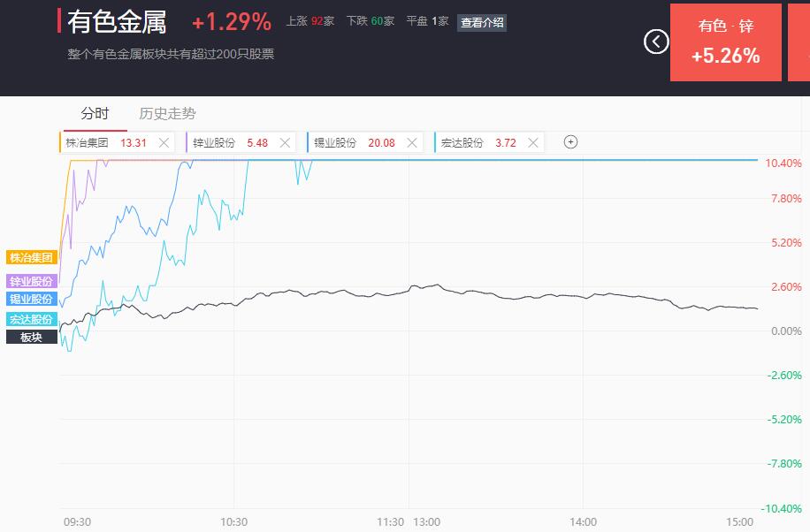Image resolution: width=810 pixels, height=532 pixels.
Task: Switch to 历史走势 tab
Action: pos(167,114)
